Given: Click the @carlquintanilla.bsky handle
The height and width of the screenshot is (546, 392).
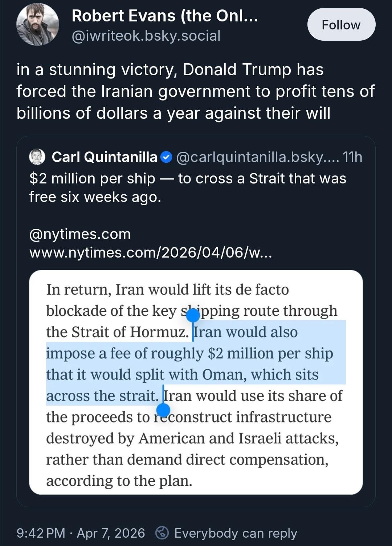Looking at the screenshot, I should point(257,157).
